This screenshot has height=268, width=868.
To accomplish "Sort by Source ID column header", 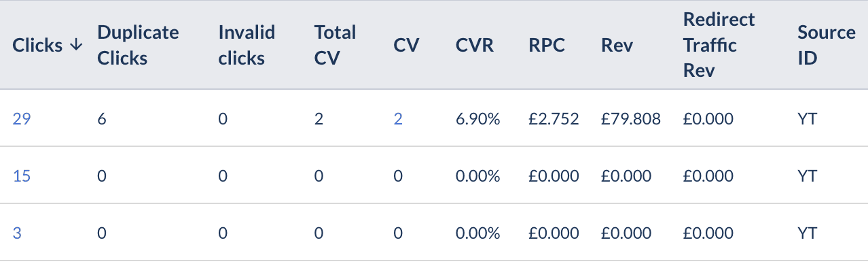I will [827, 46].
